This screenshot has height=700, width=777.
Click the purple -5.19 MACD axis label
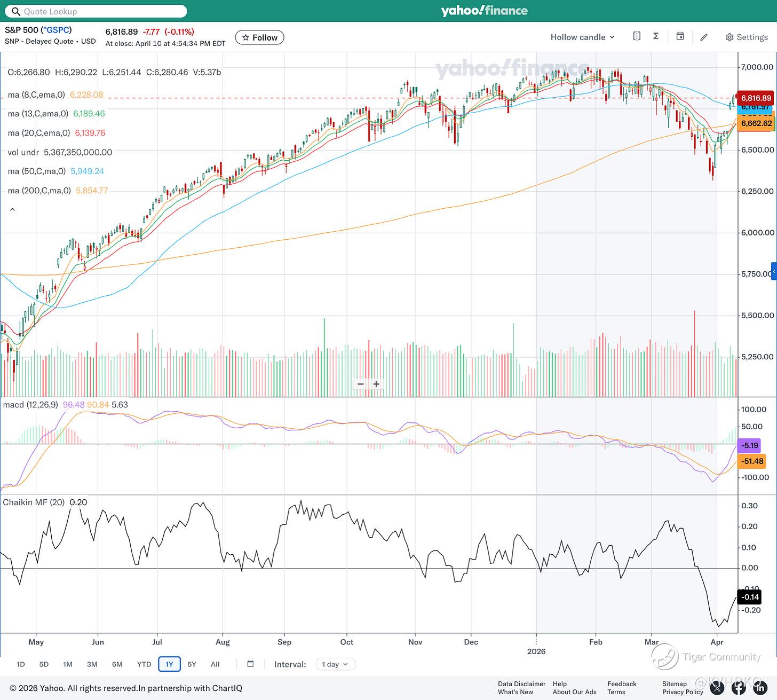coord(750,445)
